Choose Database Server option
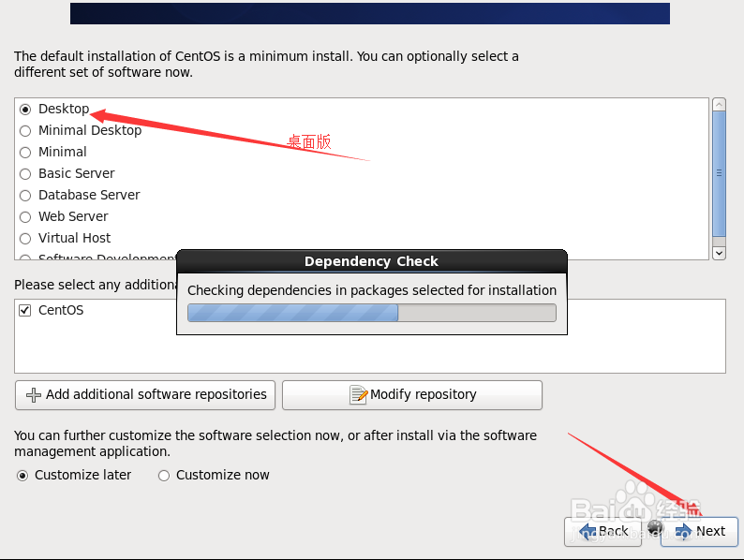This screenshot has height=560, width=744. pos(25,196)
